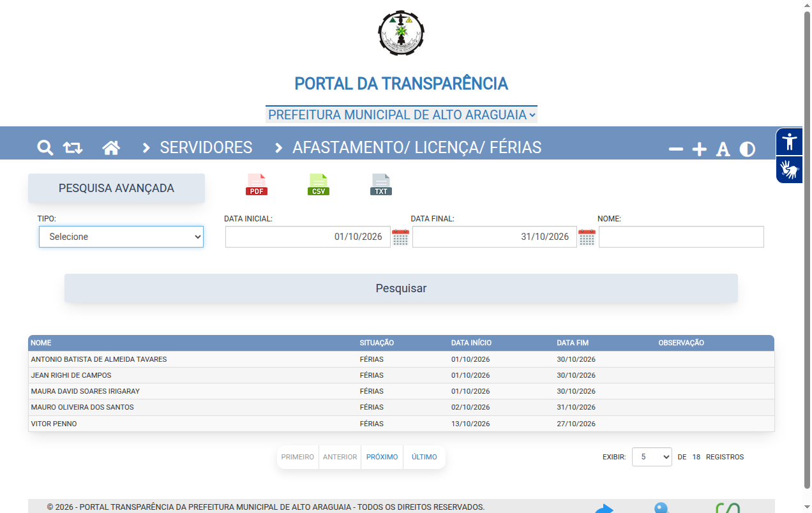This screenshot has width=812, height=513.
Task: Click the Primeiro pagination button
Action: 297,457
